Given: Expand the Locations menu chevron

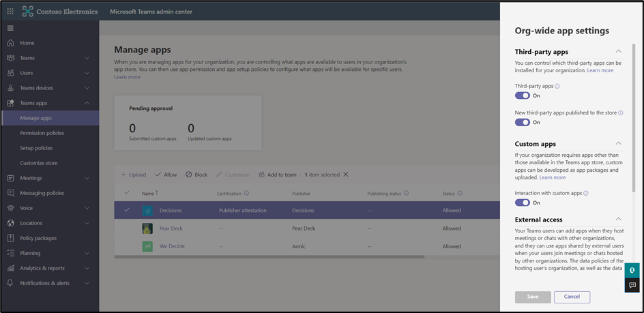Looking at the screenshot, I should pyautogui.click(x=87, y=223).
